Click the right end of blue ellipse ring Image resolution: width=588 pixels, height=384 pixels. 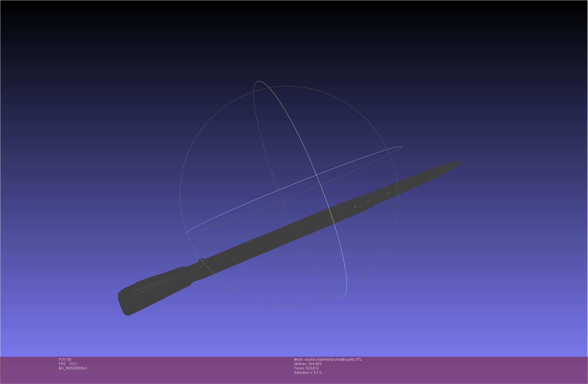pos(401,147)
